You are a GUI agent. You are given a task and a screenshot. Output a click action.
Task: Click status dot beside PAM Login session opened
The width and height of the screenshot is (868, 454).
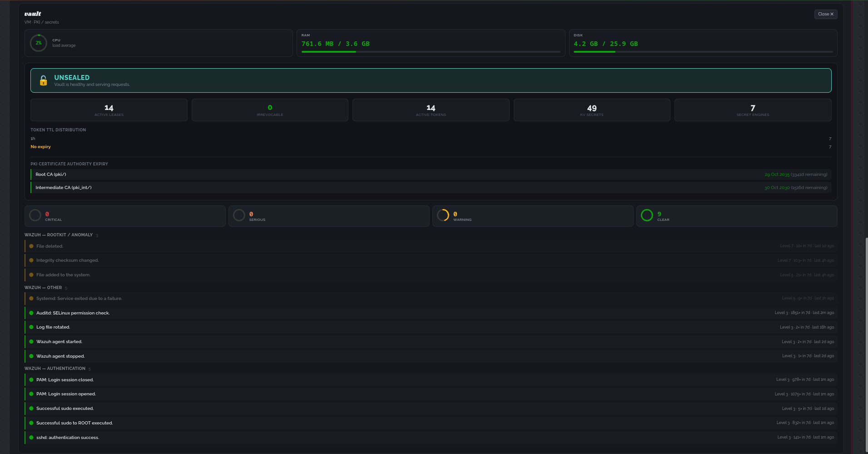(x=31, y=394)
